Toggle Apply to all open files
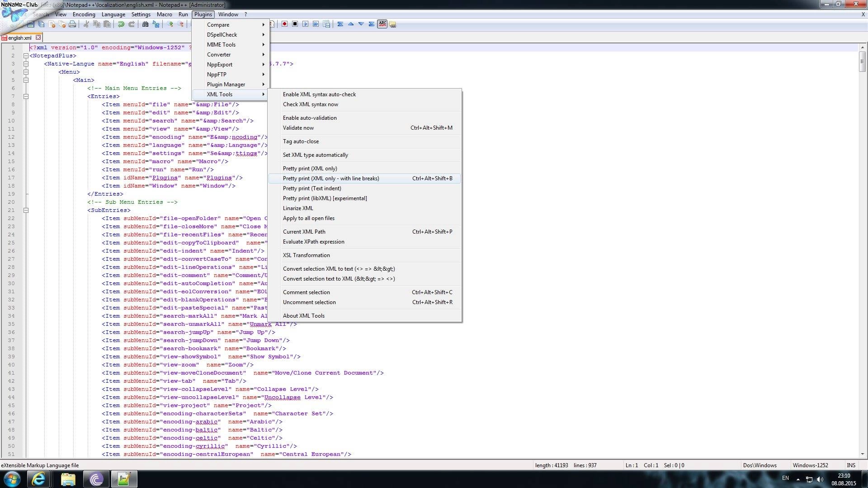 point(364,218)
